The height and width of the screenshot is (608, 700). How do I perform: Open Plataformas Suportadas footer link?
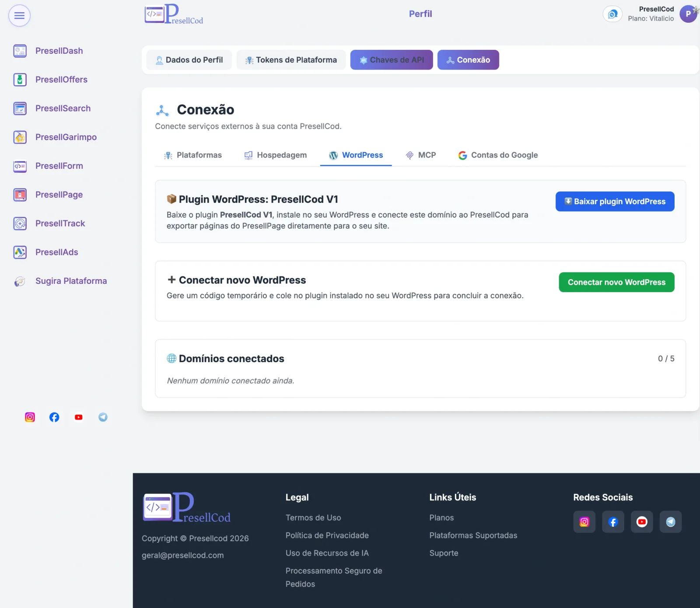(x=473, y=535)
